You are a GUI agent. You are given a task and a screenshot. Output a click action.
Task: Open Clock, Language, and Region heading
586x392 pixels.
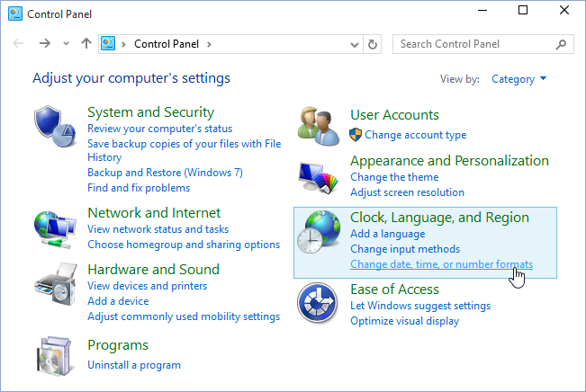pos(440,218)
